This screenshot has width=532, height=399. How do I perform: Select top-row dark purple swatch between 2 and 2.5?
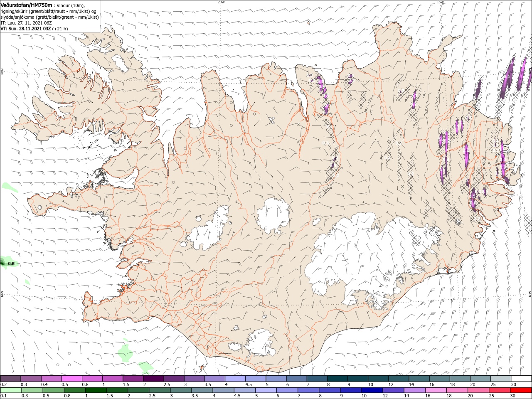(x=153, y=379)
